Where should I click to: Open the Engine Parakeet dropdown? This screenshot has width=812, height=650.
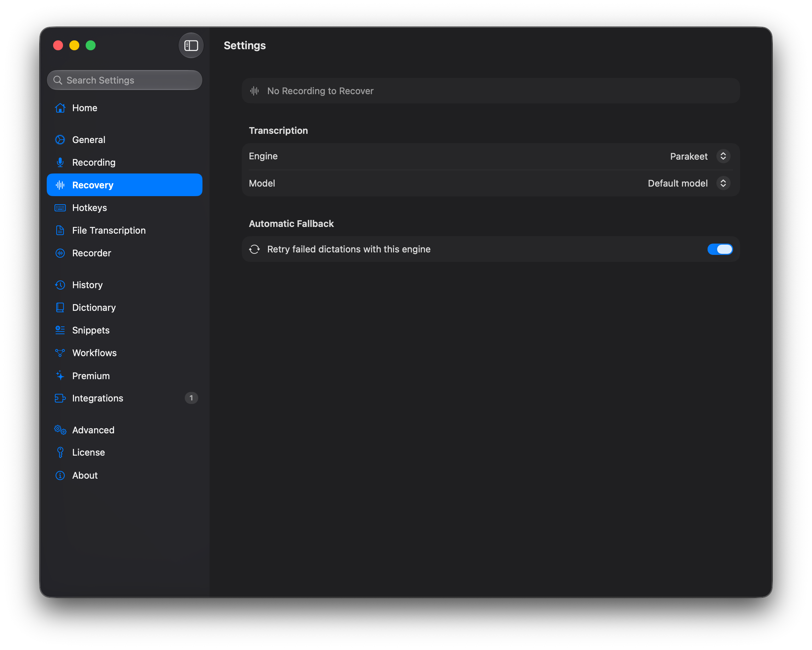[x=700, y=156]
